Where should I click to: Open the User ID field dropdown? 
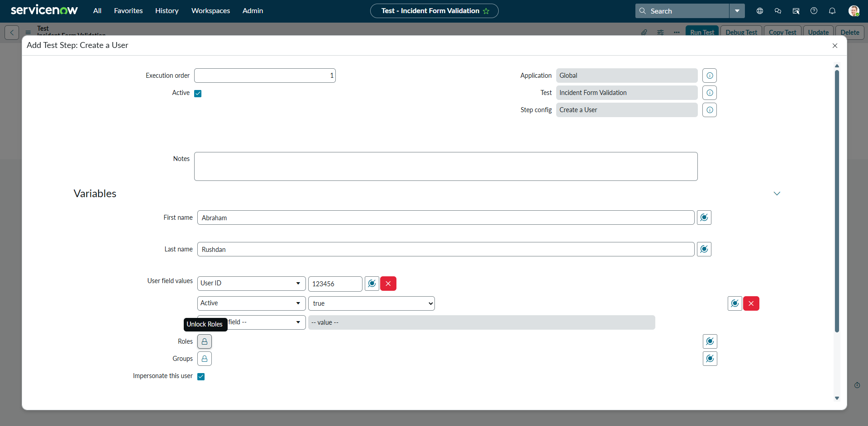tap(251, 284)
